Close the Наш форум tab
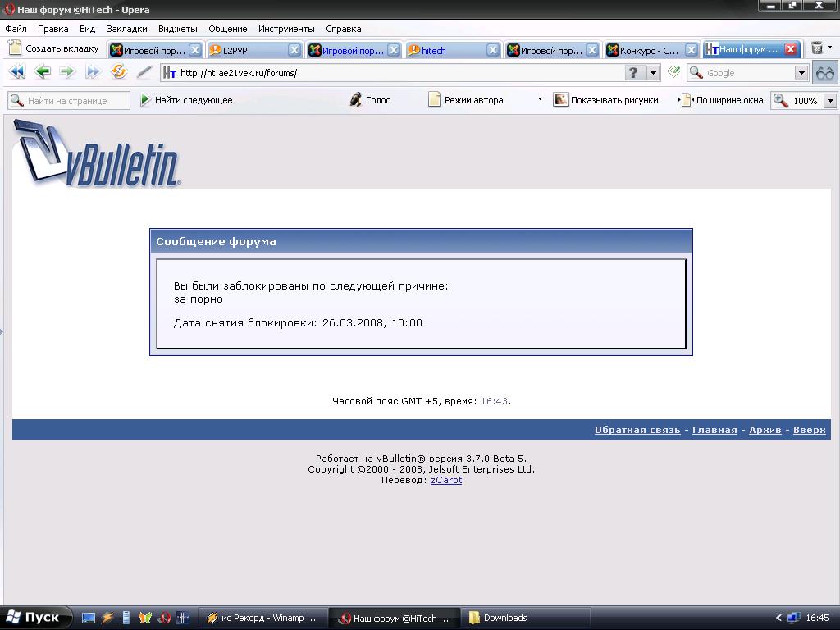 pos(791,49)
